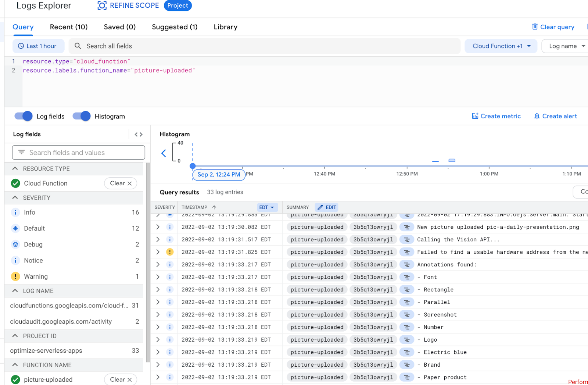588x385 pixels.
Task: Open the Cloud Function +1 dropdown
Action: tap(501, 46)
